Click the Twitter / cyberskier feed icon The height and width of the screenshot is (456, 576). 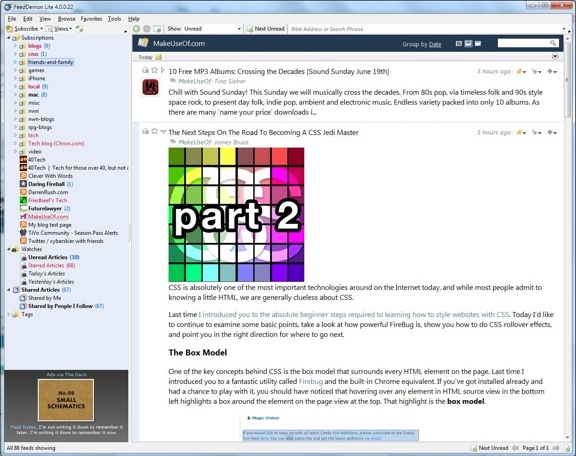[x=23, y=241]
